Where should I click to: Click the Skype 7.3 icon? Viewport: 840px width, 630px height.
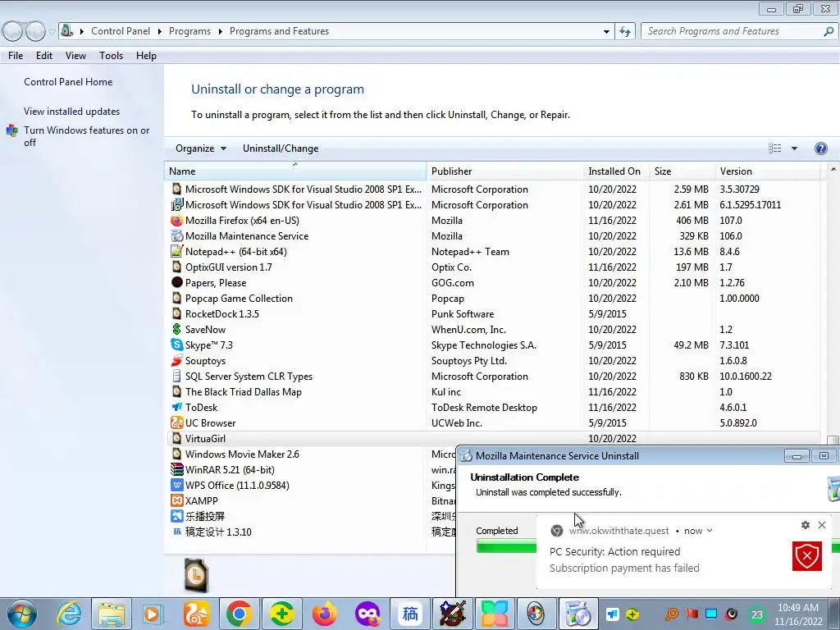[177, 345]
